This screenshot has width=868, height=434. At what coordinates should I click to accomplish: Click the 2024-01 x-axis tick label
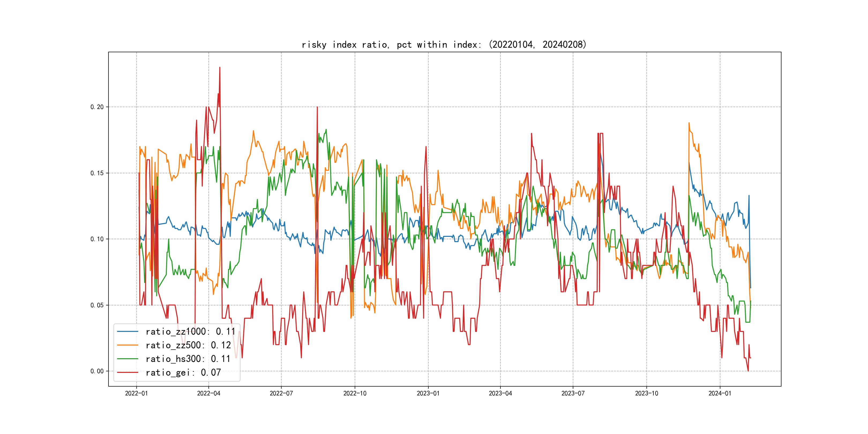click(720, 393)
